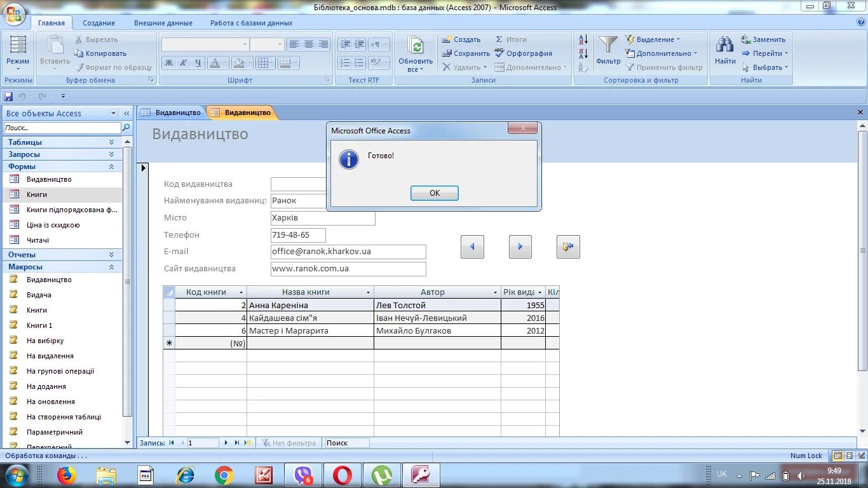Collapse the navigation pane shutter

click(x=126, y=113)
